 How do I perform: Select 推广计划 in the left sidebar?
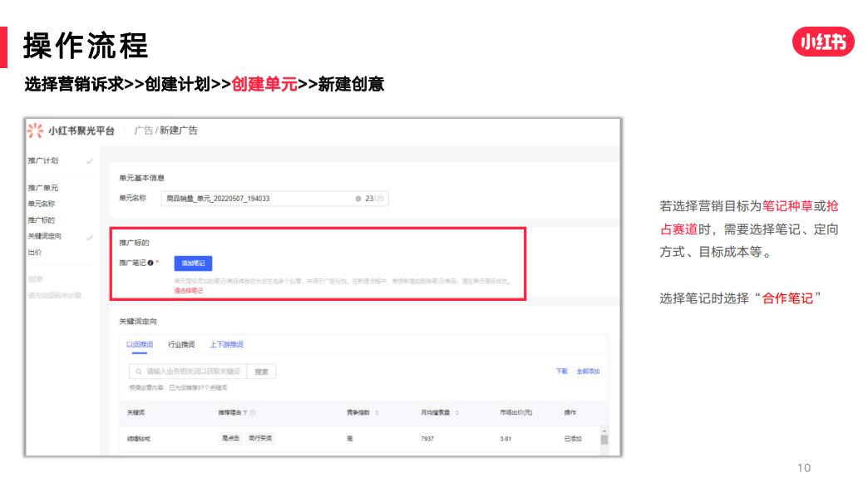coord(43,160)
